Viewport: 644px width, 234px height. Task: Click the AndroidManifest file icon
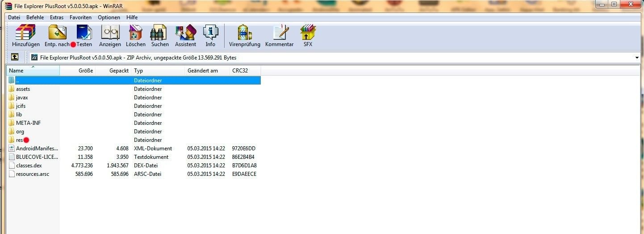pyautogui.click(x=12, y=149)
